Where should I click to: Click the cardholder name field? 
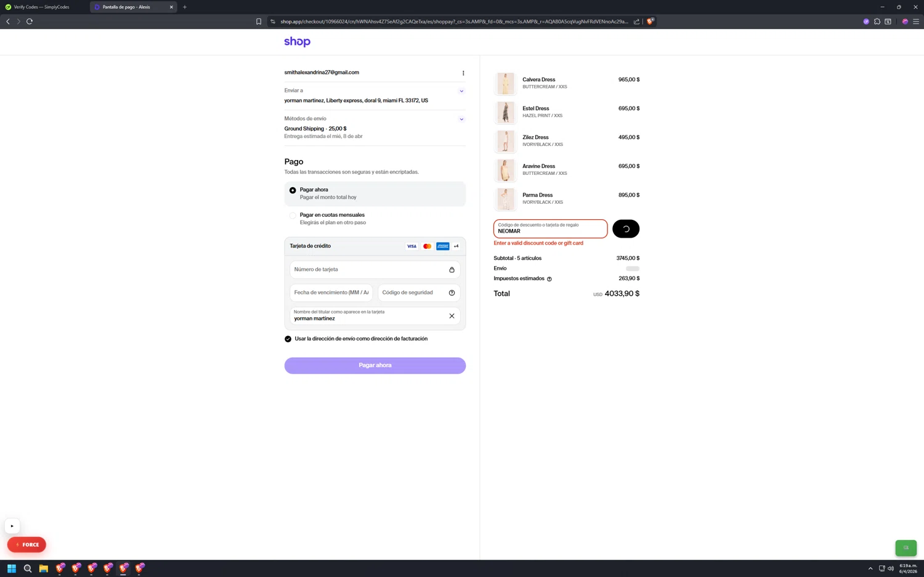(x=375, y=316)
